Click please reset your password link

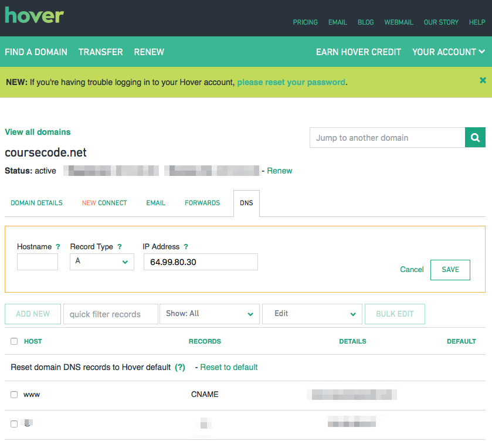click(291, 82)
